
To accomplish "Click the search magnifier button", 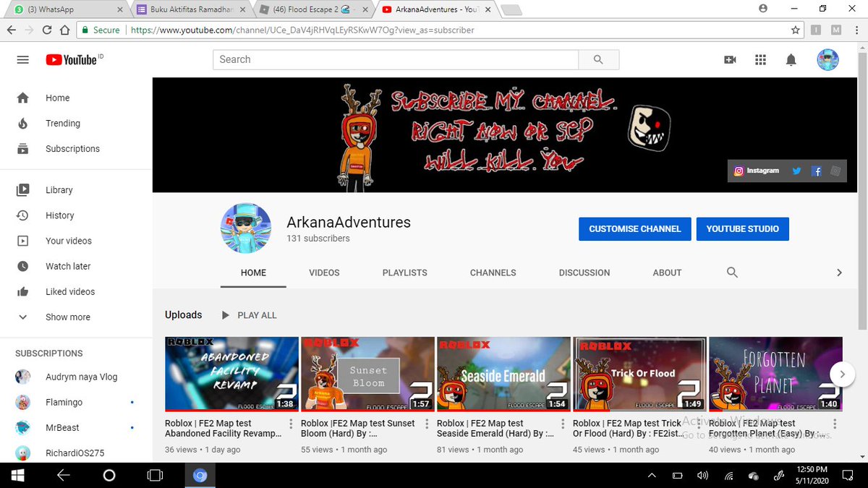I will (x=598, y=60).
